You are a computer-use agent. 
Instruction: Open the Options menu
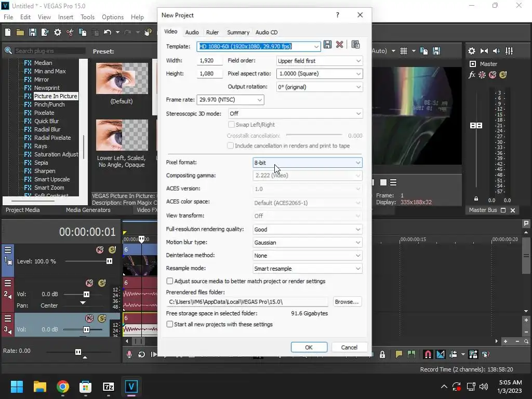(113, 17)
